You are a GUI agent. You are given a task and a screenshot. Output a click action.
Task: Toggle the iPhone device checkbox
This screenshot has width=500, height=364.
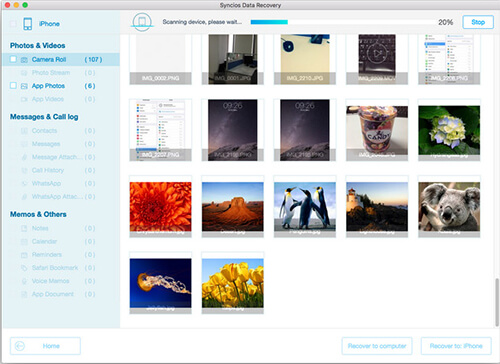13,24
